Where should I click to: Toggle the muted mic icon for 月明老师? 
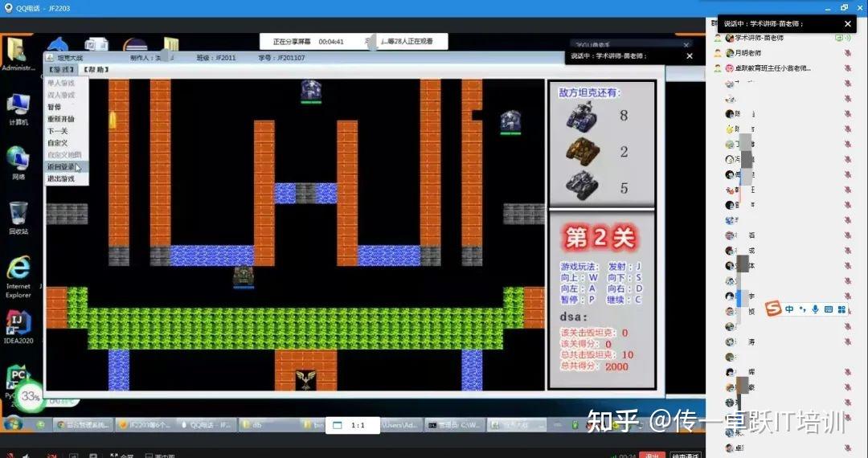(847, 53)
